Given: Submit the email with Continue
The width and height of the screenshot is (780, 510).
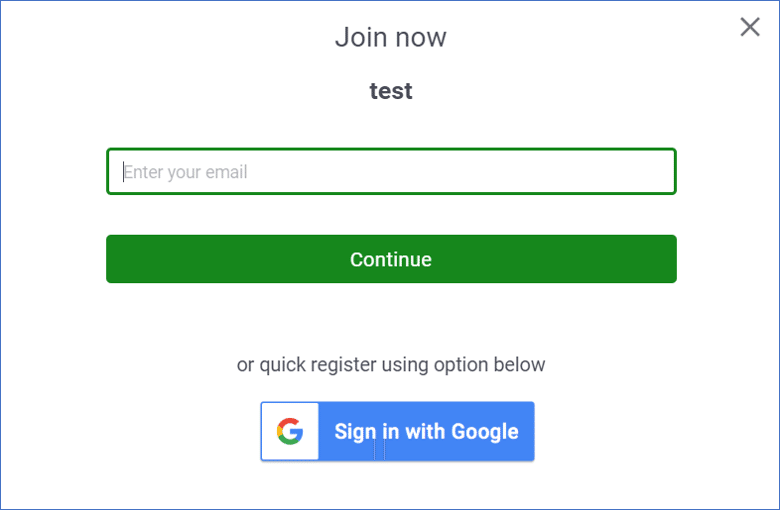Looking at the screenshot, I should (391, 259).
